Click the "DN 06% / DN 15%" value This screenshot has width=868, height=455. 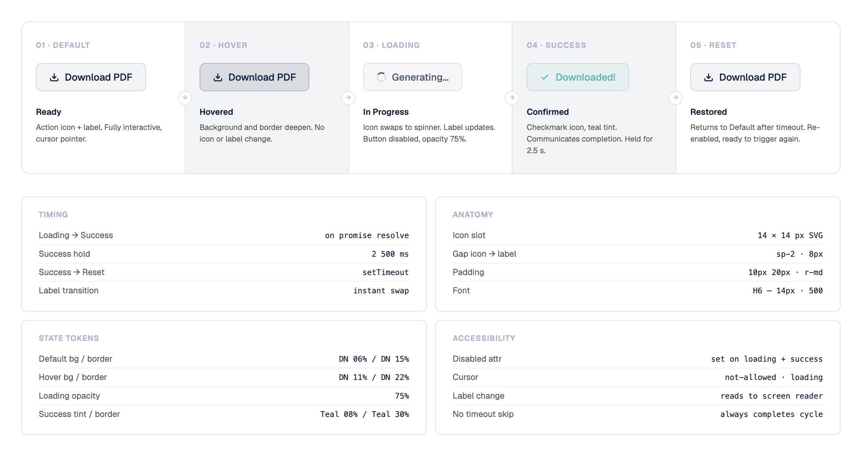click(x=374, y=359)
